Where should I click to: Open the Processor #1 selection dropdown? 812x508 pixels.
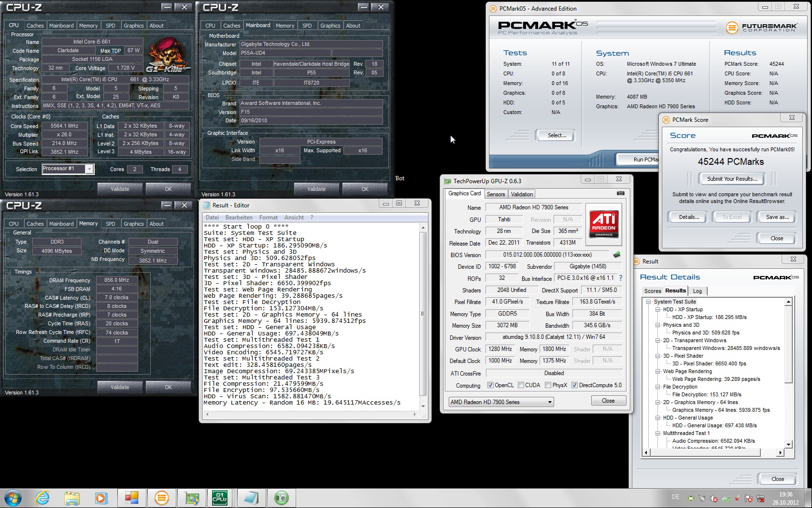tap(89, 169)
